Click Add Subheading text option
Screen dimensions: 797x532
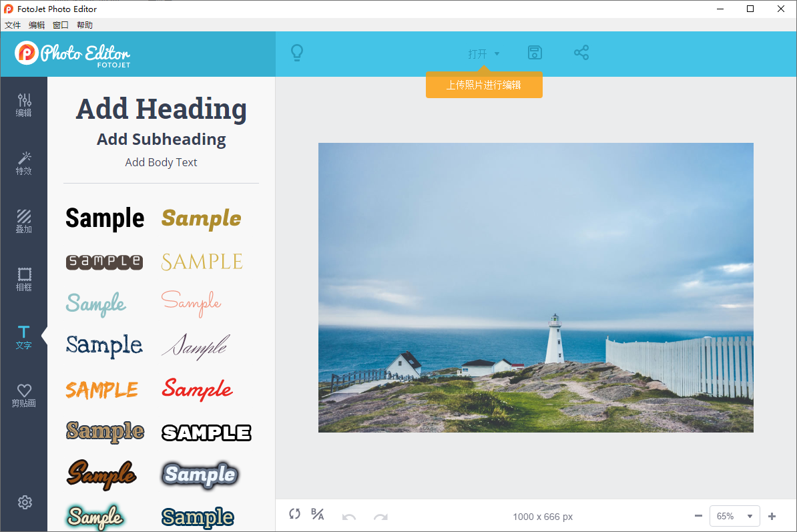click(x=162, y=140)
